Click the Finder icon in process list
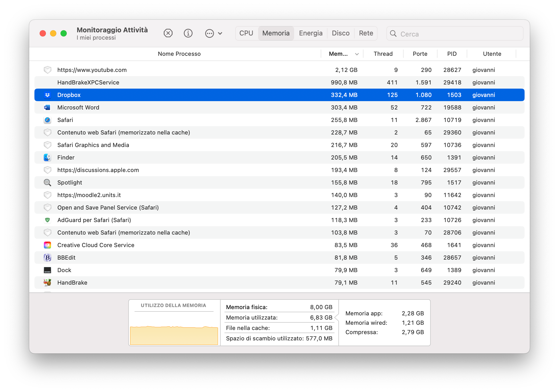The image size is (559, 392). point(47,157)
